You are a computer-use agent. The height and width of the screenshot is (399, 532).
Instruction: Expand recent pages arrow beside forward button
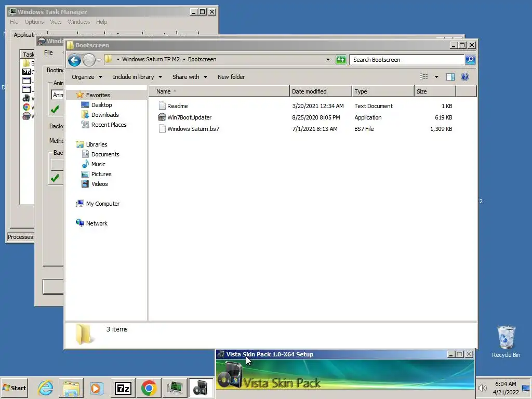[x=99, y=60]
